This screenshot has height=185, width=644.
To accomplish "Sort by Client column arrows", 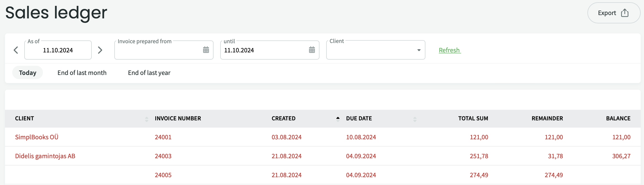I will click(147, 119).
